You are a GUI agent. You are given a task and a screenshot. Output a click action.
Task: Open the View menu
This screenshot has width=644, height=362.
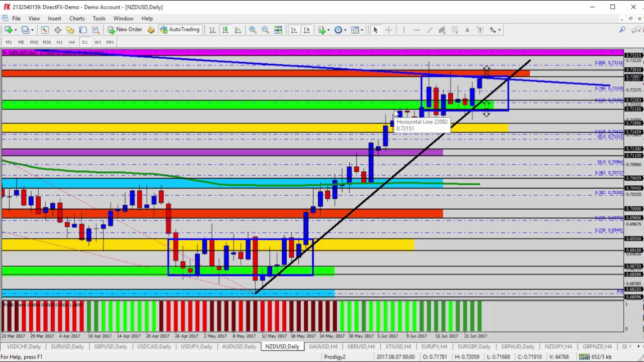(x=34, y=19)
